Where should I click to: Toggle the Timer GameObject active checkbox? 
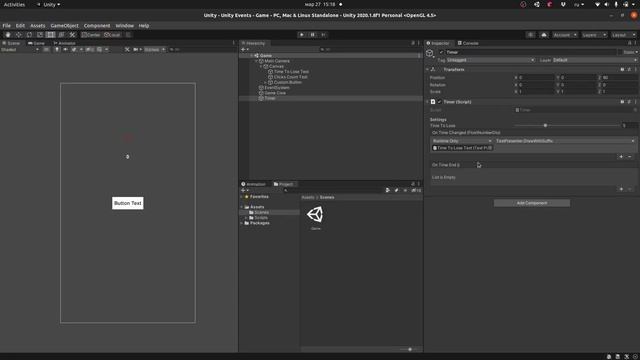pos(441,52)
